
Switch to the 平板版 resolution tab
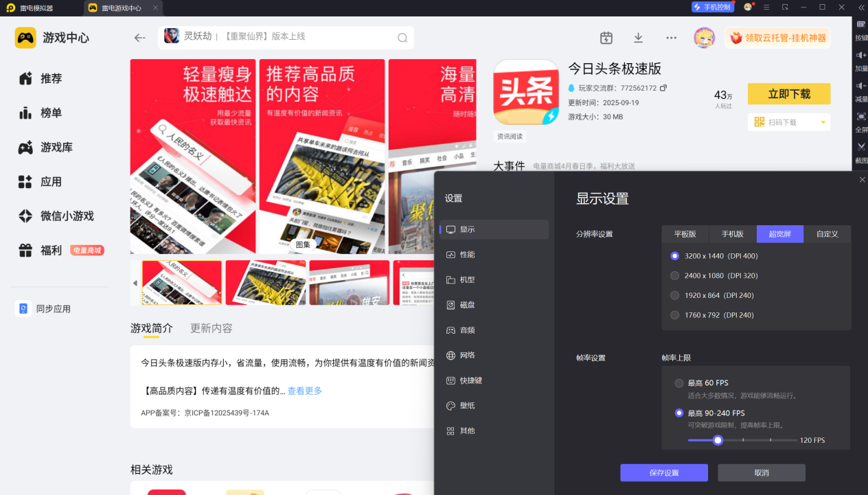[685, 234]
